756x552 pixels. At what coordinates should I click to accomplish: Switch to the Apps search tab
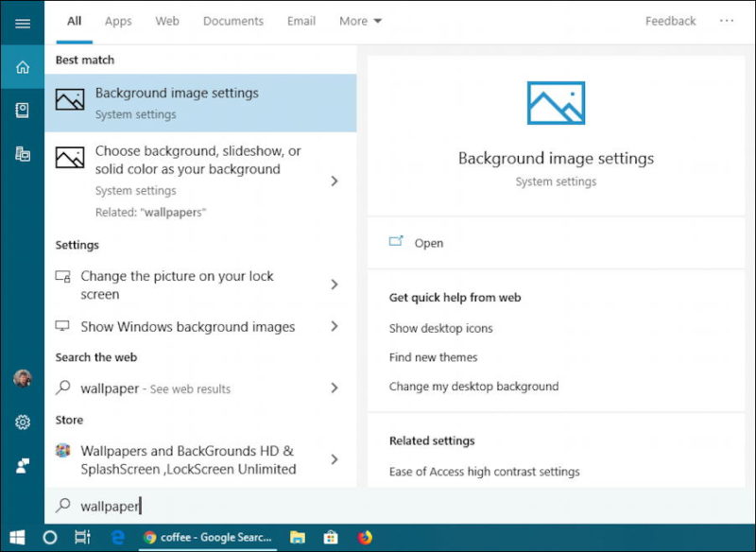pos(117,21)
